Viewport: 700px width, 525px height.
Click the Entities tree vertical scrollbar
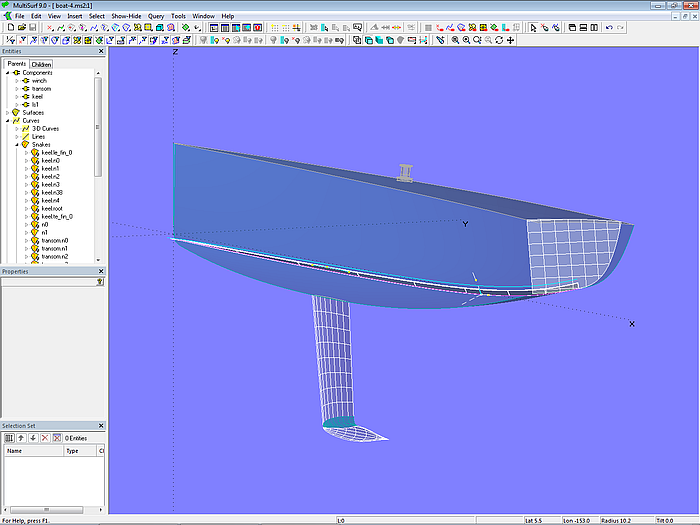[x=98, y=120]
